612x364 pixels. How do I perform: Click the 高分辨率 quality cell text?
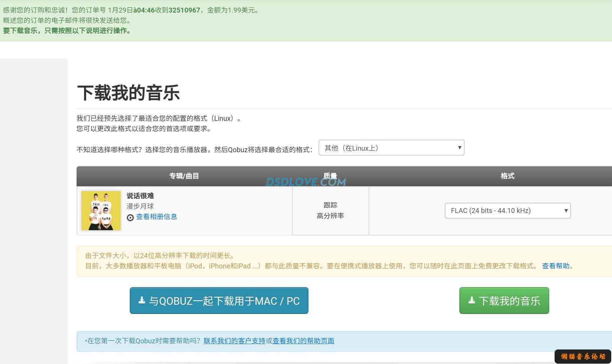click(x=330, y=216)
